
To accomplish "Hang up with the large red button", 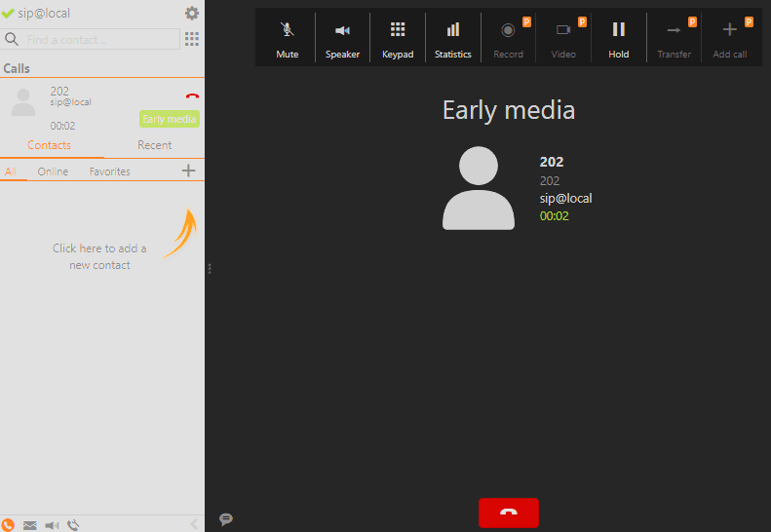I will click(x=509, y=513).
